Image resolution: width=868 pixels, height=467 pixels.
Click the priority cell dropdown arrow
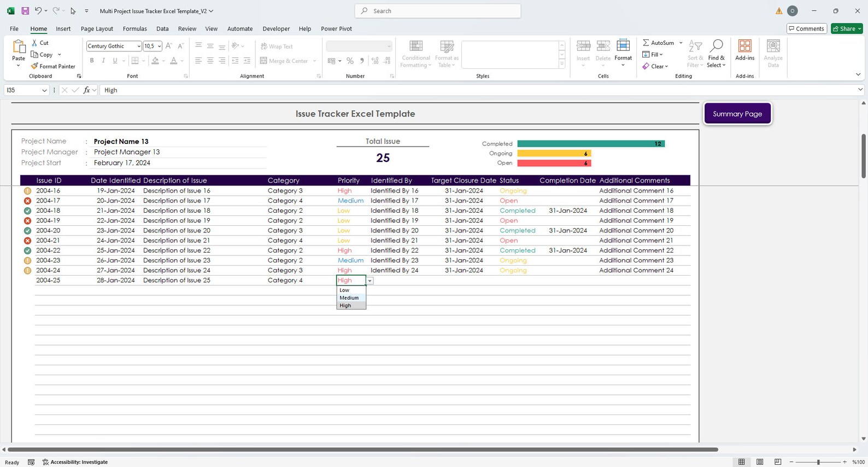(370, 281)
